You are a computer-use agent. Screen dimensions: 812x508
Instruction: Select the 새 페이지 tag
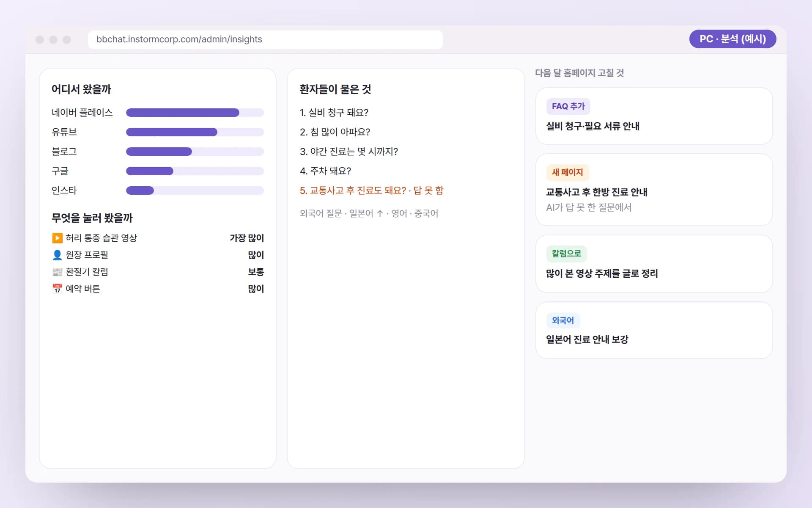[x=568, y=172]
